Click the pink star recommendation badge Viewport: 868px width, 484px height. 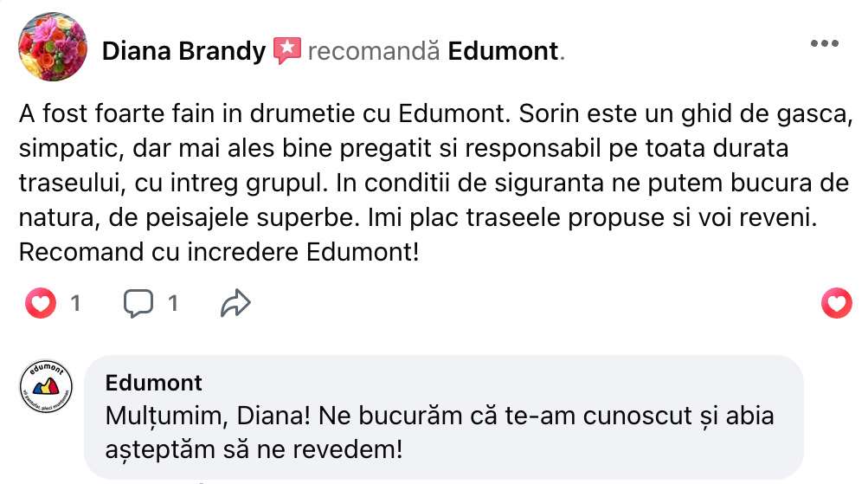tap(286, 51)
